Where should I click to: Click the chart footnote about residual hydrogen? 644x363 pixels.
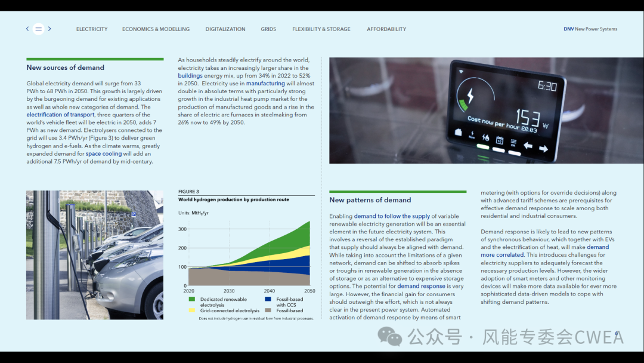click(256, 319)
